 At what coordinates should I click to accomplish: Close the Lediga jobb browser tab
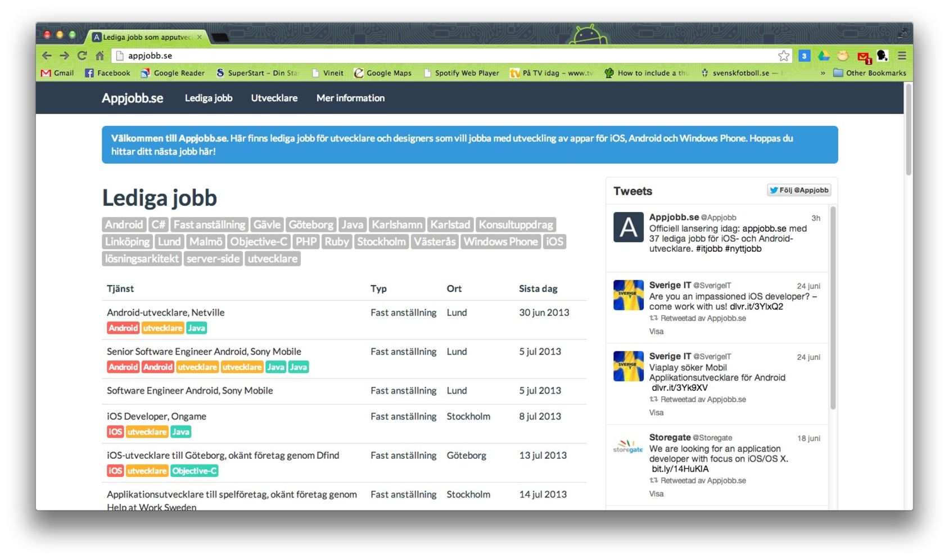click(x=199, y=37)
